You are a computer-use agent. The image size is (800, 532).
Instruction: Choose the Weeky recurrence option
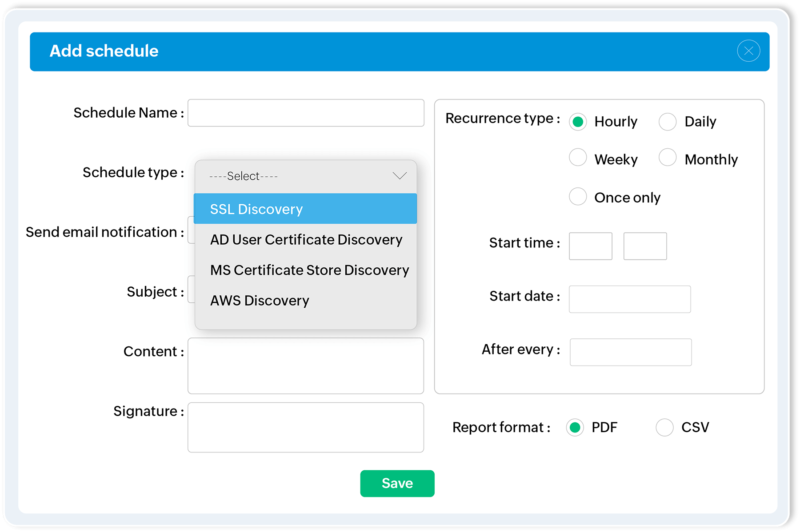click(578, 158)
